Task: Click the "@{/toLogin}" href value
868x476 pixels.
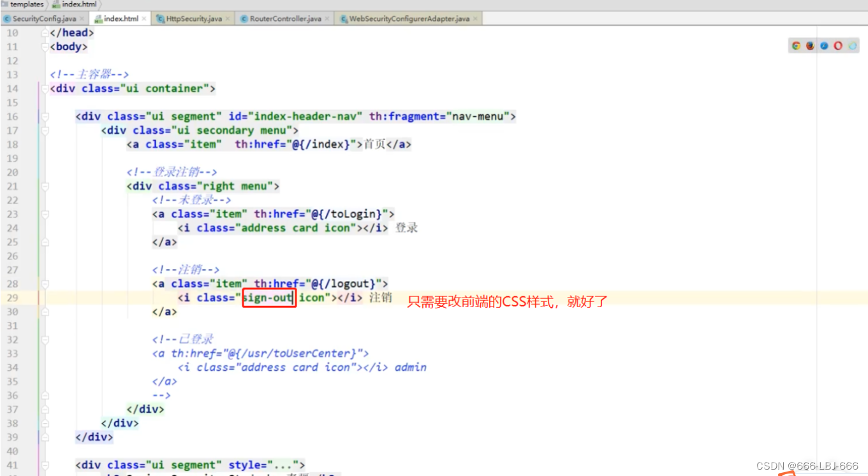Action: coord(347,214)
